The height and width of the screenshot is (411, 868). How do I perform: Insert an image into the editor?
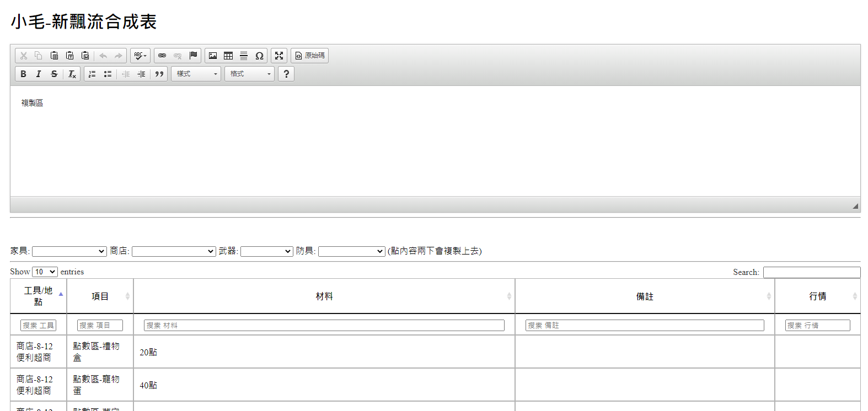point(213,56)
